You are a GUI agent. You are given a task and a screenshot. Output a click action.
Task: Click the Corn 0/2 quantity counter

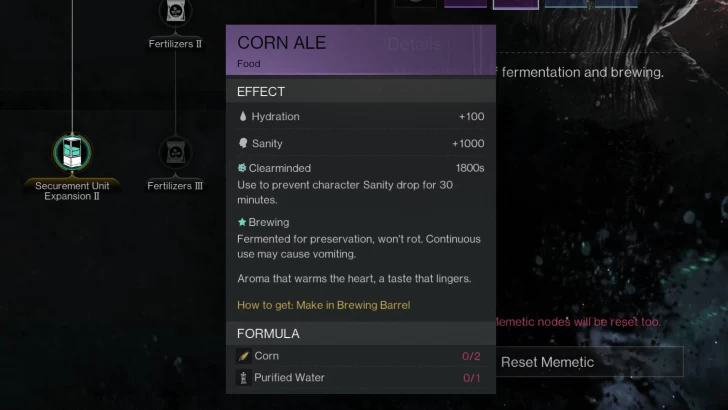click(471, 356)
